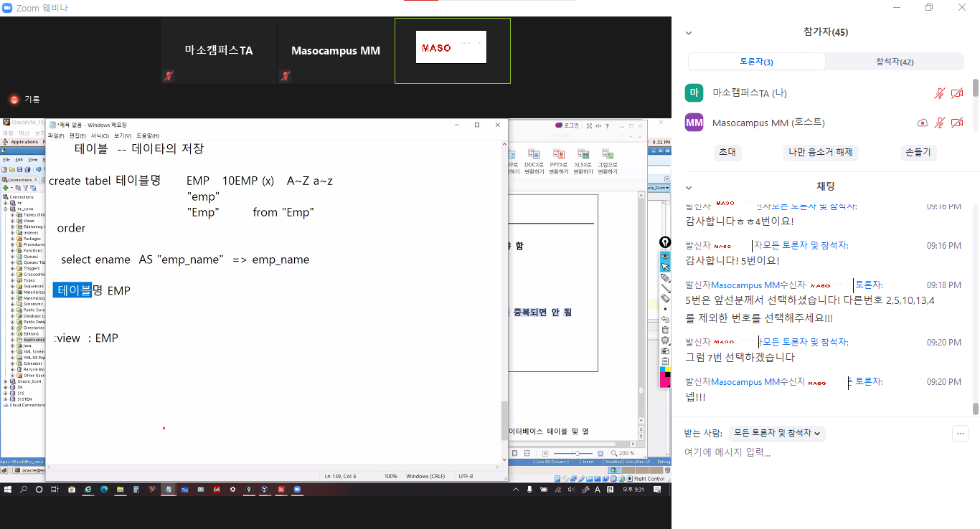Click the Zoom icon in the Windows taskbar

coord(296,490)
